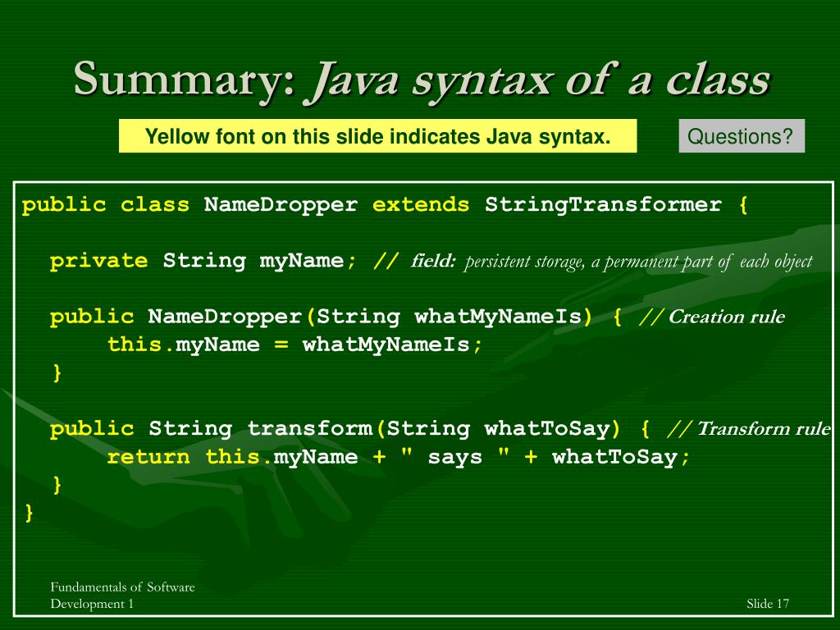Click the keyword class in the first code line

click(x=155, y=204)
